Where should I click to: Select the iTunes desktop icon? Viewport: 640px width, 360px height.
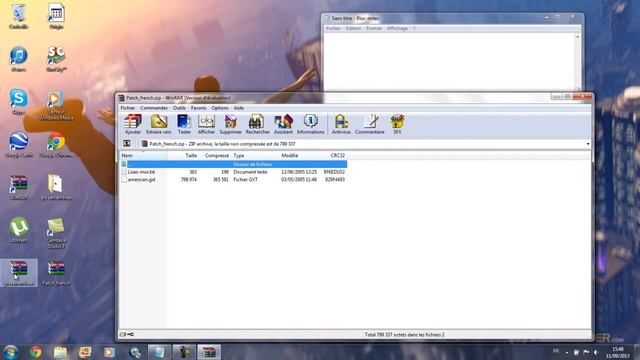[18, 59]
